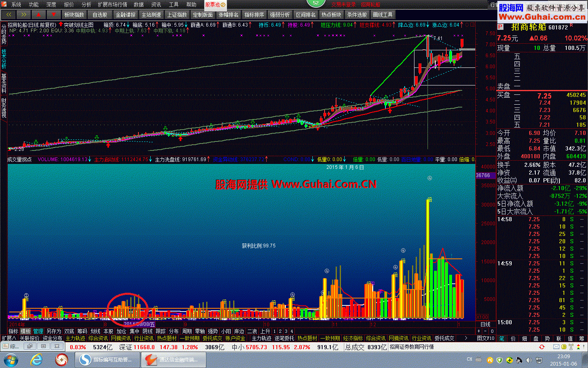This screenshot has height=368, width=588.
Task: Open the 系统 menu
Action: tap(16, 4)
